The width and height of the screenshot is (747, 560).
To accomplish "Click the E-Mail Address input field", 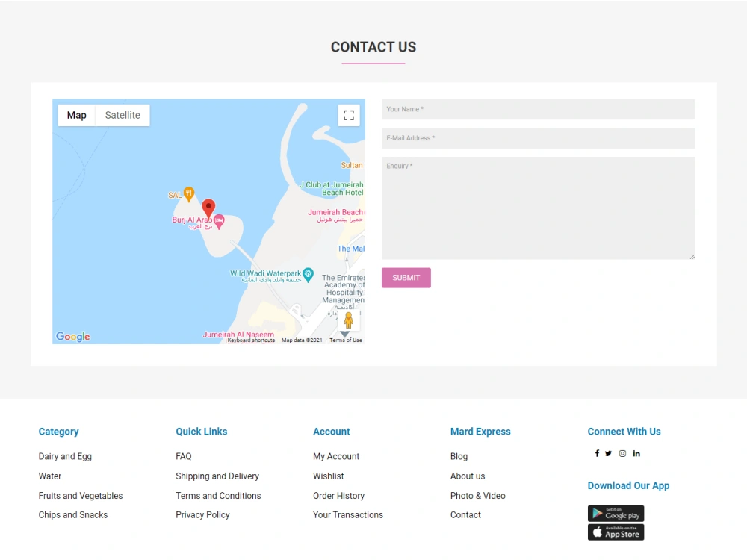I will [x=538, y=138].
